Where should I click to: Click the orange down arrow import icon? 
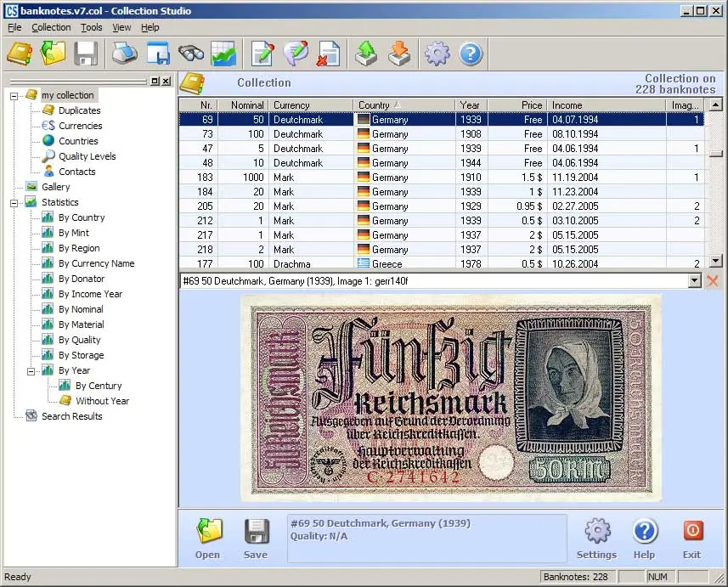[399, 54]
